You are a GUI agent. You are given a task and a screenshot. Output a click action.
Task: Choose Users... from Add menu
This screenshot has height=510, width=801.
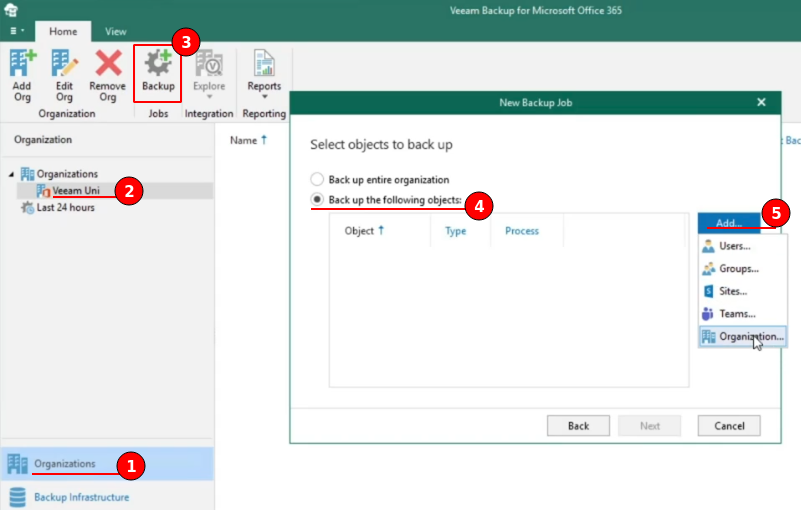[x=743, y=246]
